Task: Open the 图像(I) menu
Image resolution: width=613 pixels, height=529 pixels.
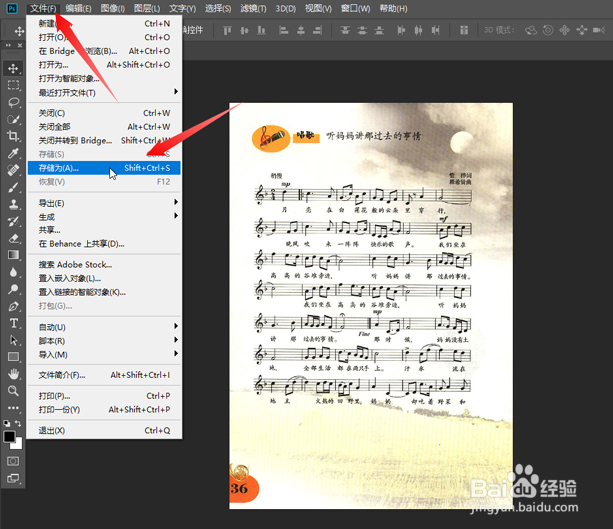Action: coord(113,9)
